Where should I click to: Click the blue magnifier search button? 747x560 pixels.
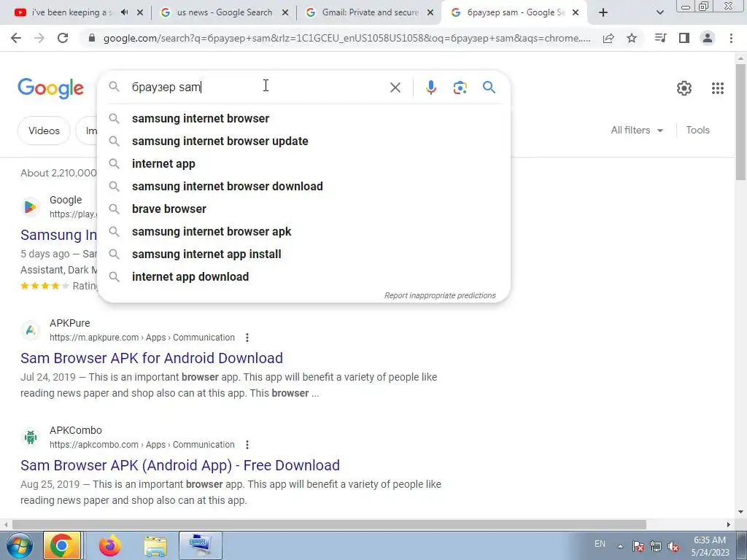[489, 87]
